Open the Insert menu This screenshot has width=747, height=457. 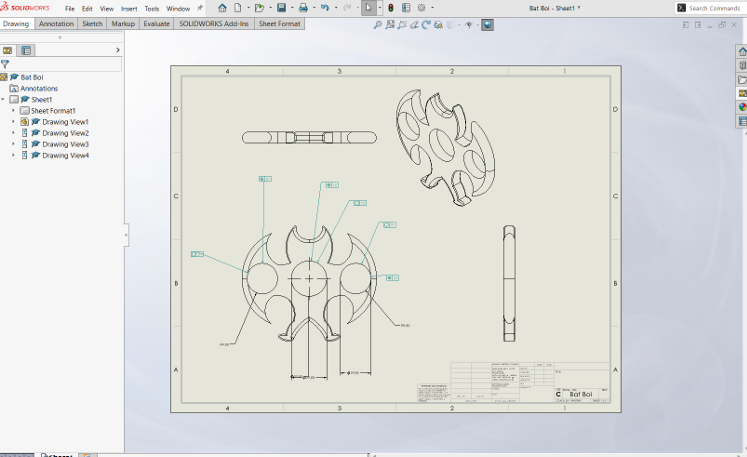pos(129,8)
